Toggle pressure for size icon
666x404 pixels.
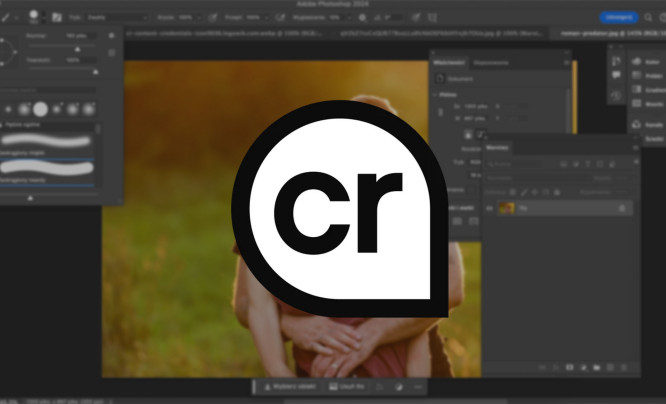pos(416,17)
